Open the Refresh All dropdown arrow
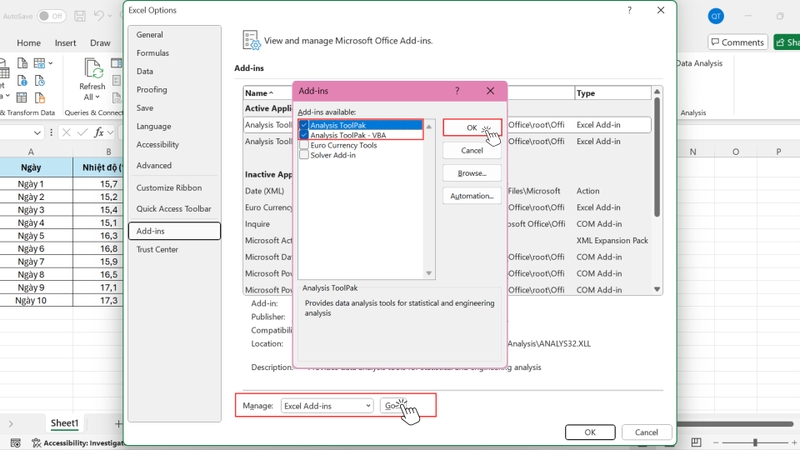 (x=97, y=97)
